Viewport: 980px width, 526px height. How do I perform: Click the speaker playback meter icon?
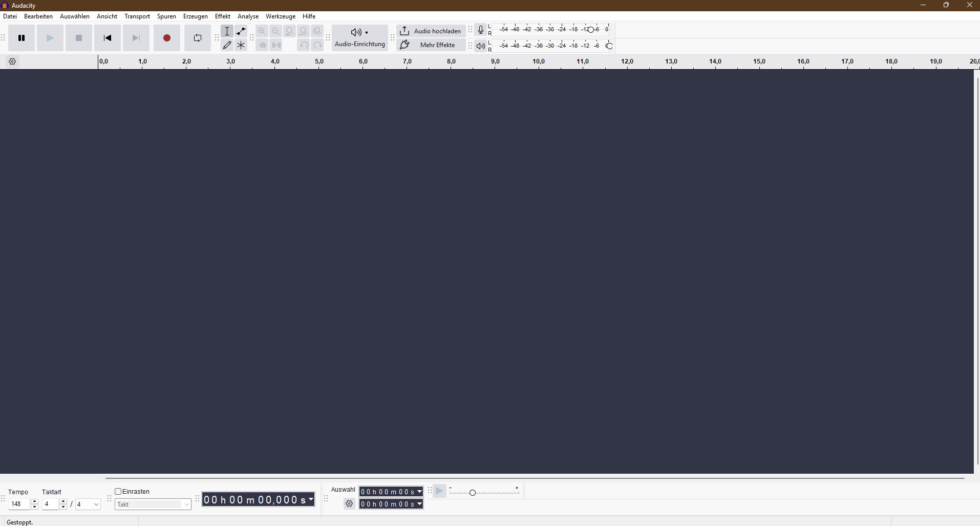480,46
